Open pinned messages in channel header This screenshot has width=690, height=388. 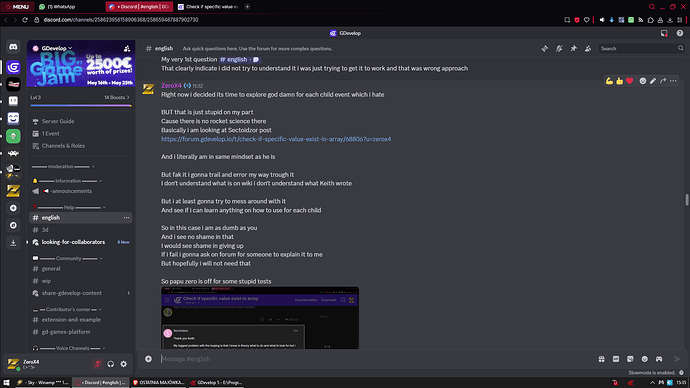pos(573,49)
